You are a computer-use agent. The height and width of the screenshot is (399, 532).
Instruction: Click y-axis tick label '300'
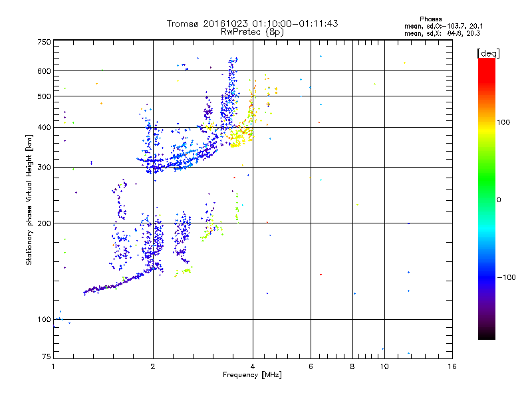click(44, 168)
